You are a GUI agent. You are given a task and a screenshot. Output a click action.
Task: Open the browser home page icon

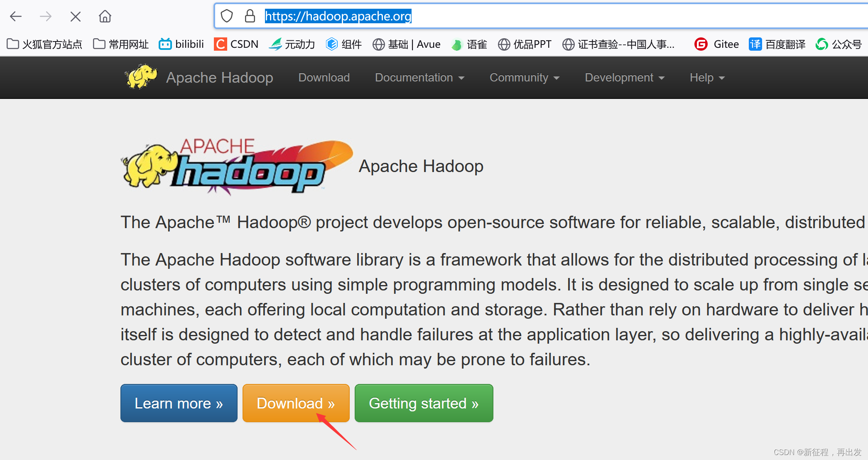click(x=105, y=17)
